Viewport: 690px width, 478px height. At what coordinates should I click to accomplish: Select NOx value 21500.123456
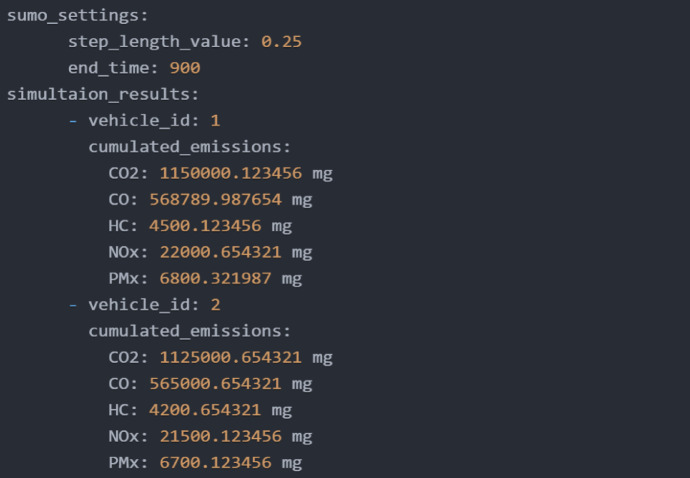pyautogui.click(x=220, y=437)
